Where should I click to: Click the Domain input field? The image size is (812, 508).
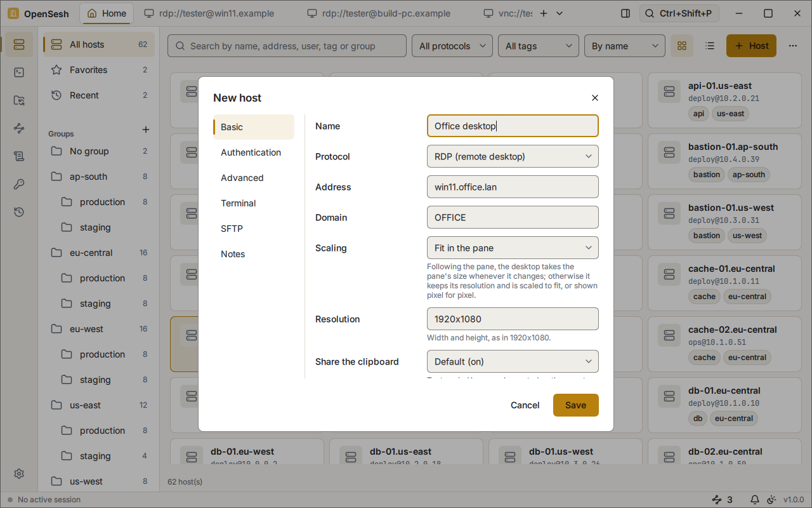pos(513,217)
